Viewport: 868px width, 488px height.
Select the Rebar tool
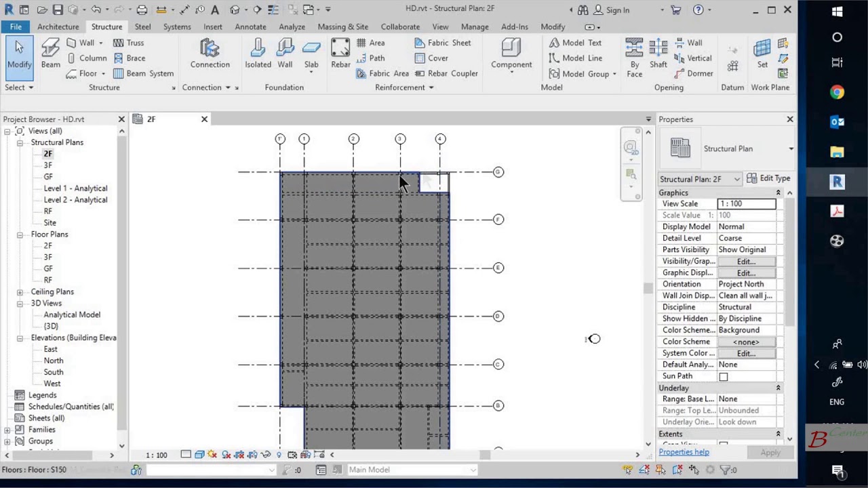(x=340, y=54)
